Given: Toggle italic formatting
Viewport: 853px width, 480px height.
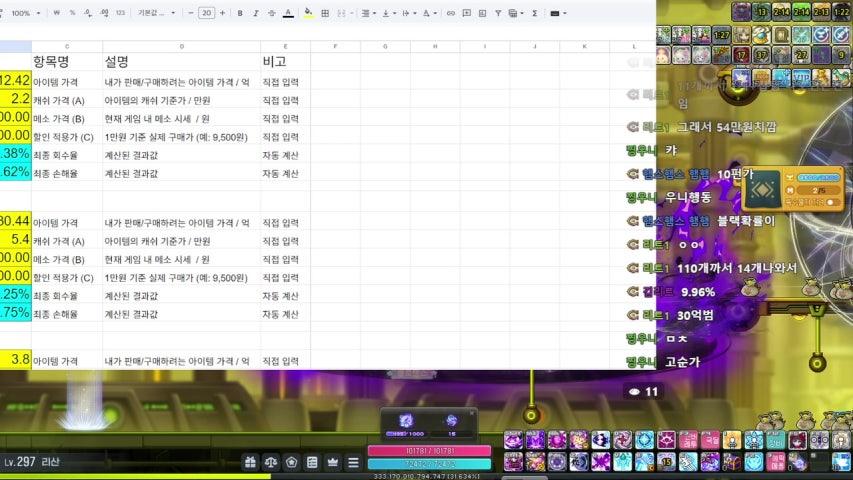Looking at the screenshot, I should click(256, 13).
